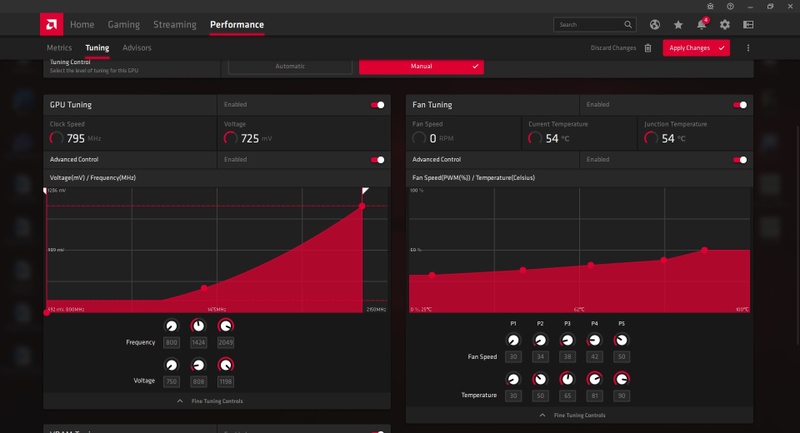The image size is (800, 433).
Task: Click the 2049 frequency knob
Action: 226,326
